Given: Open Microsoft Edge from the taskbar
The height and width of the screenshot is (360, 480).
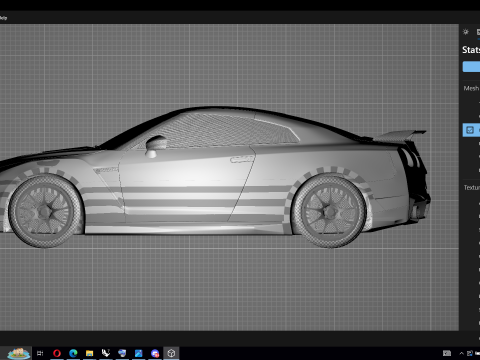Looking at the screenshot, I should [x=73, y=353].
